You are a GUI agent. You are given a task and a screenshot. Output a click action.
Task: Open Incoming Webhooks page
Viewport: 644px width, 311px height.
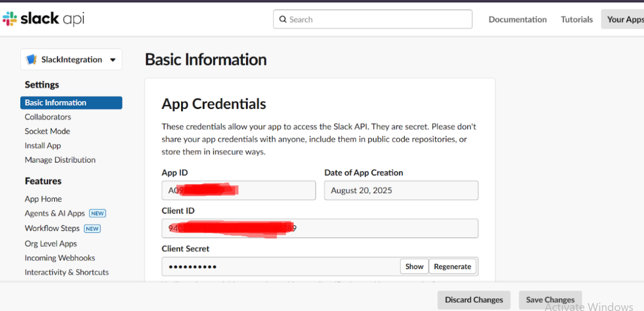pos(60,258)
